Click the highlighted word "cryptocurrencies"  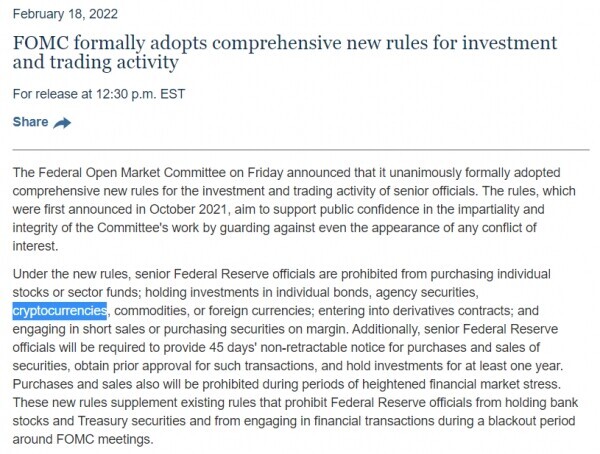pyautogui.click(x=59, y=310)
